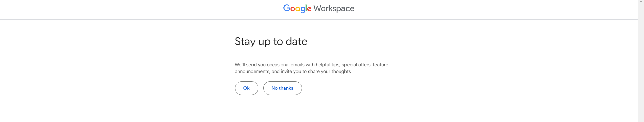The height and width of the screenshot is (122, 644).
Task: Click the grey Workspace word in the header
Action: (x=334, y=8)
